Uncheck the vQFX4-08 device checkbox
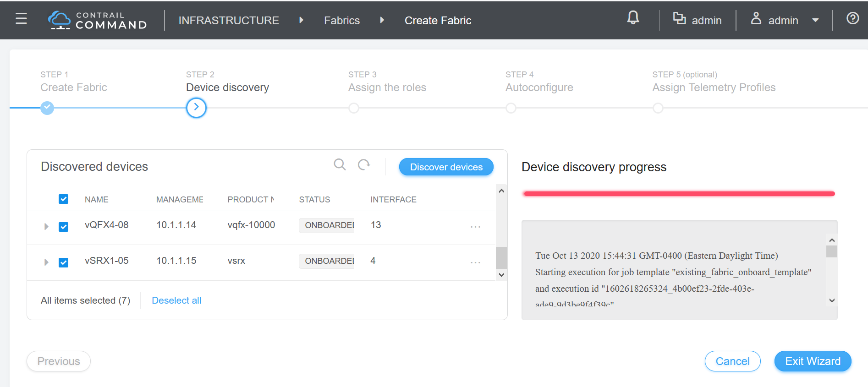Screen dimensions: 868x387 click(x=64, y=227)
